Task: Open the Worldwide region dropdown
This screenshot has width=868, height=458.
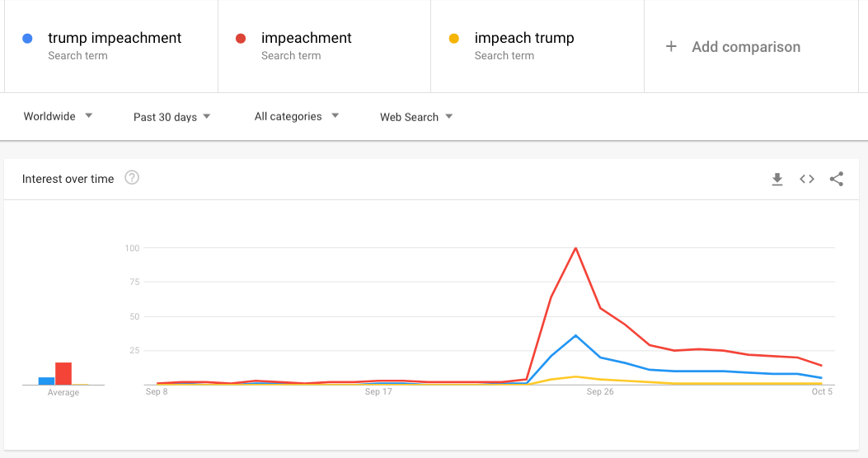Action: coord(58,116)
